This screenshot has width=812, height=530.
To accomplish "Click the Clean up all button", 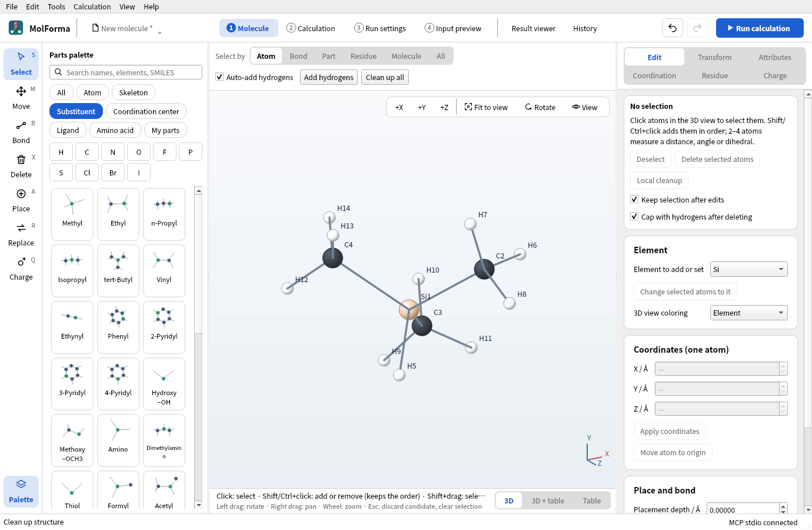I will (385, 77).
